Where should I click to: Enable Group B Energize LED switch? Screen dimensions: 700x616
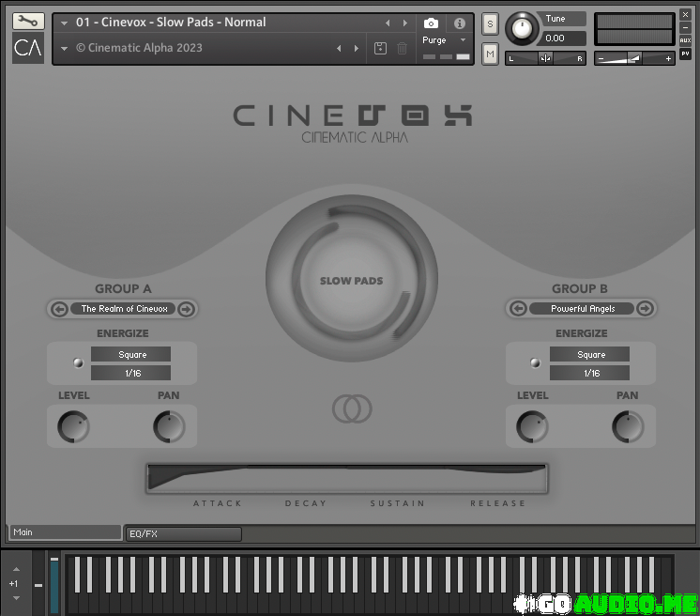[536, 362]
